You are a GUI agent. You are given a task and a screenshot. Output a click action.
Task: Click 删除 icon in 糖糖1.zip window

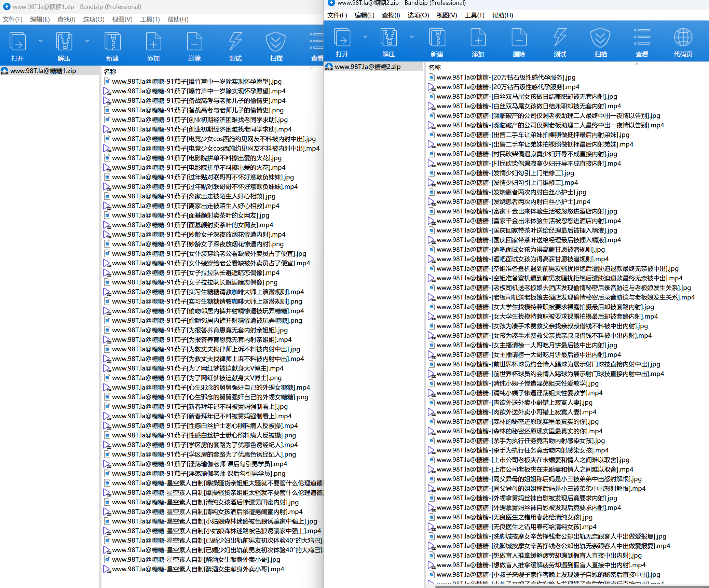click(194, 41)
